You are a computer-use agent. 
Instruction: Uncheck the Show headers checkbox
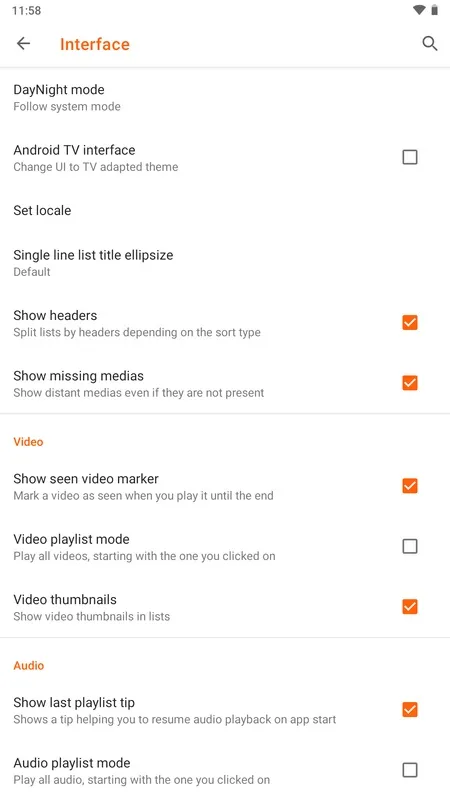pos(410,322)
